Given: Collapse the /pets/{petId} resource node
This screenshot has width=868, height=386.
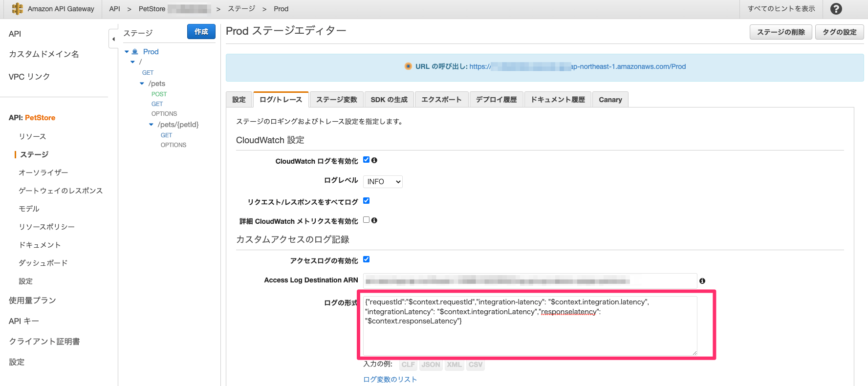Looking at the screenshot, I should (x=151, y=125).
